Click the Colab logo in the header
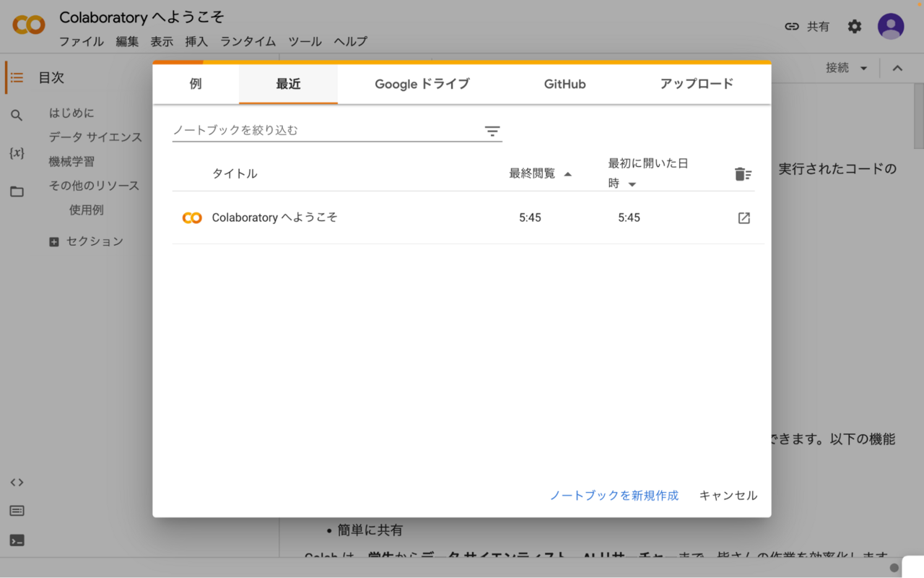The image size is (924, 578). click(x=29, y=25)
